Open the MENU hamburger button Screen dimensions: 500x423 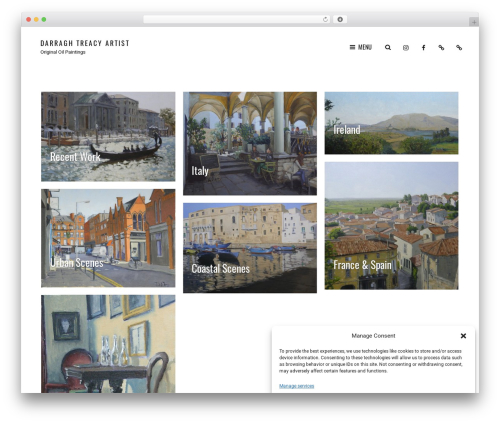[x=360, y=47]
